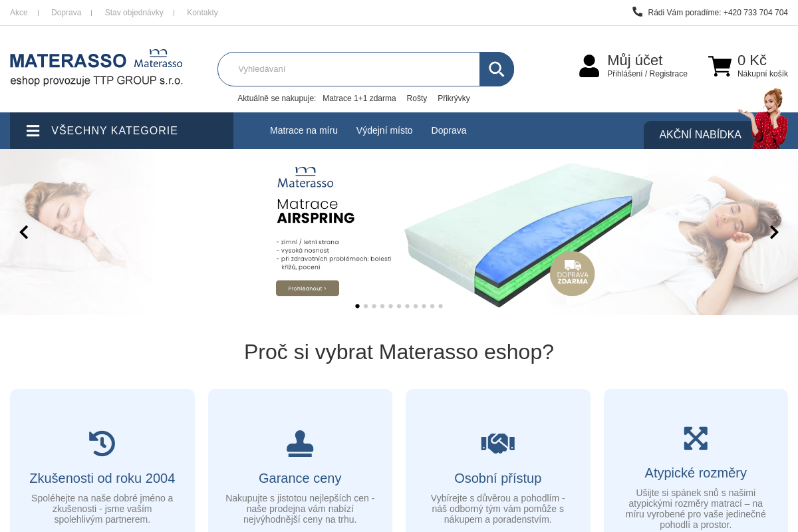Go to next banner slide arrow
798x532 pixels.
coord(774,232)
